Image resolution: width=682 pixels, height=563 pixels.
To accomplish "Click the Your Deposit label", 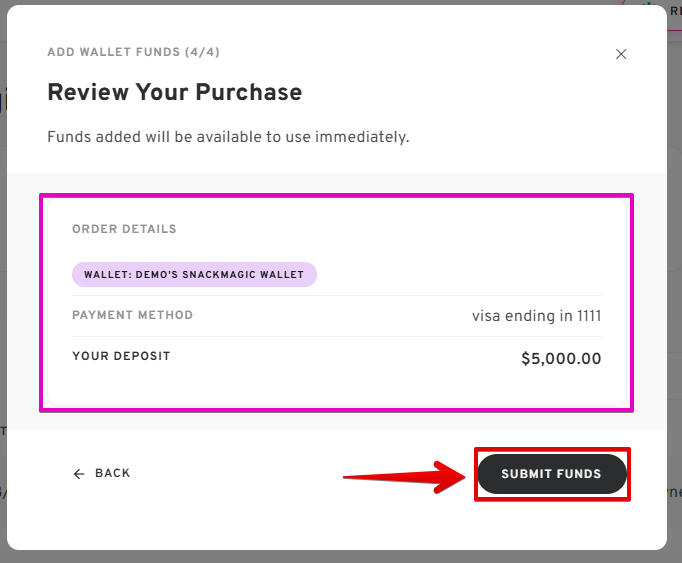I will (x=121, y=356).
